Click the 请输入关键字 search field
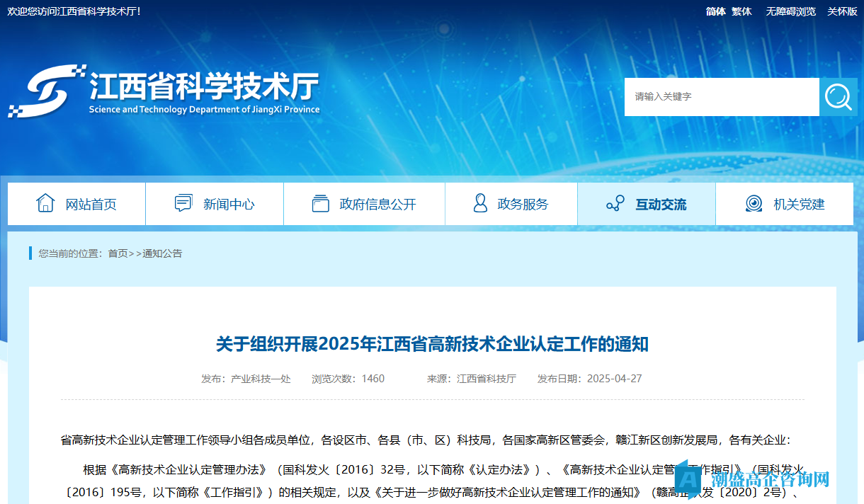This screenshot has width=864, height=504. 721,97
